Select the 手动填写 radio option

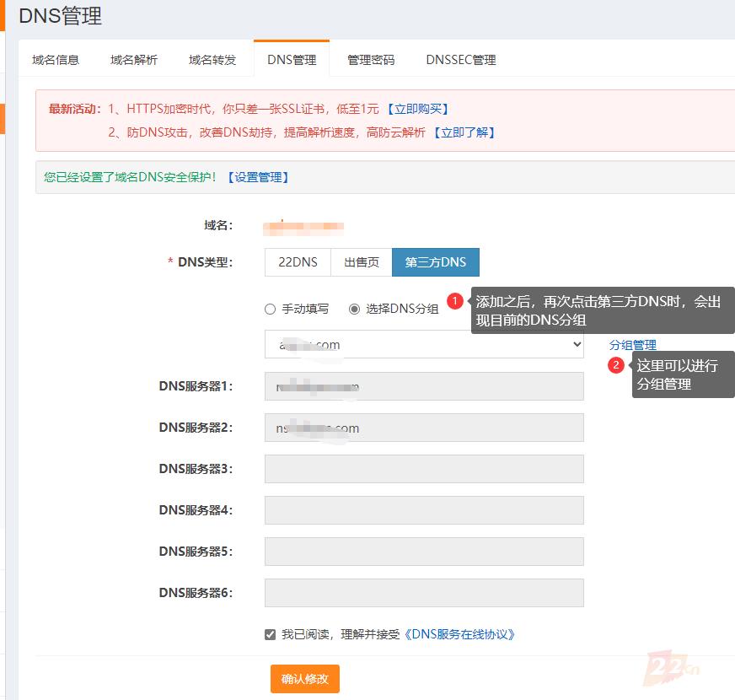click(x=271, y=309)
